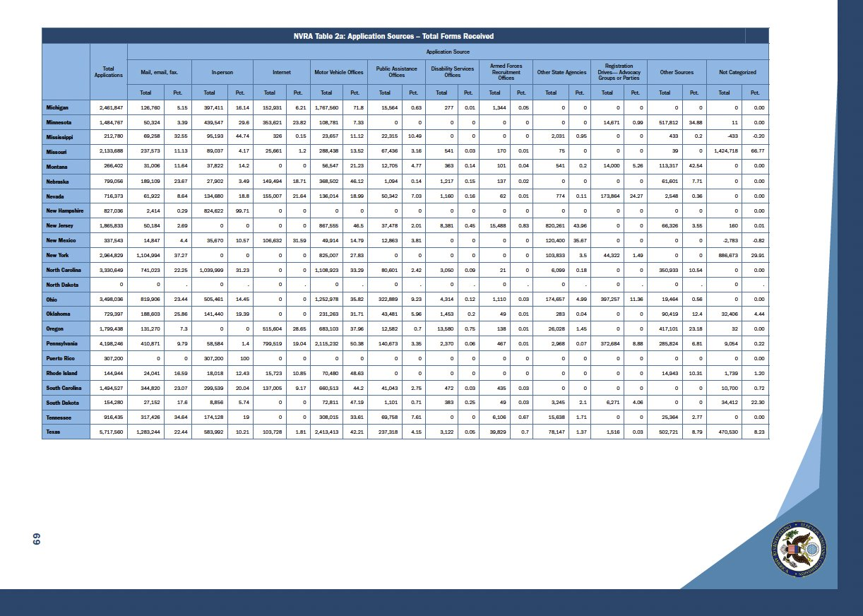The height and width of the screenshot is (616, 863).
Task: Select the Application Source header cell
Action: (446, 52)
